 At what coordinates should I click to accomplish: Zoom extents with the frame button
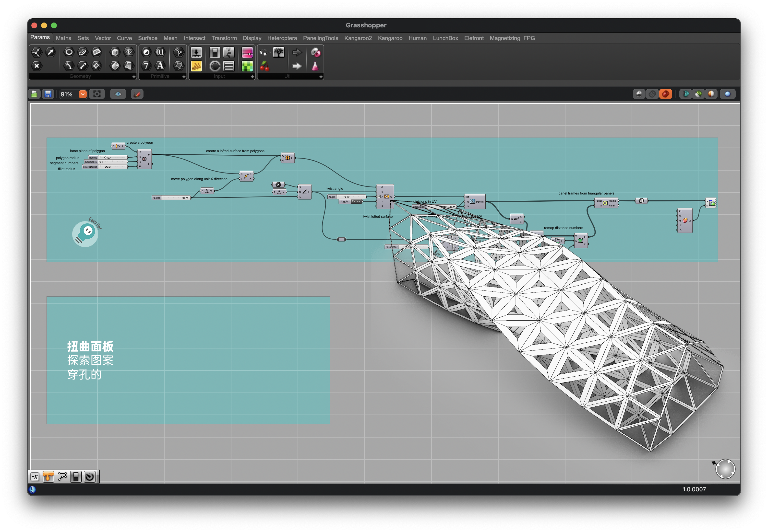97,94
